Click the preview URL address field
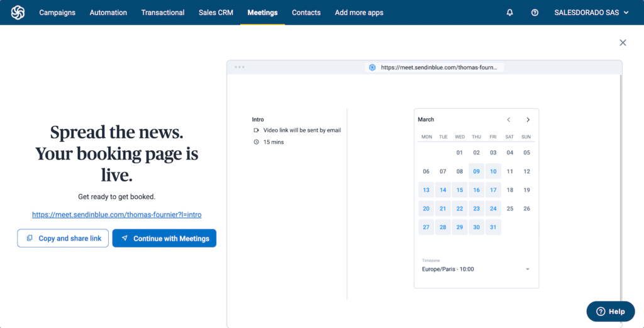644x328 pixels. pos(435,67)
